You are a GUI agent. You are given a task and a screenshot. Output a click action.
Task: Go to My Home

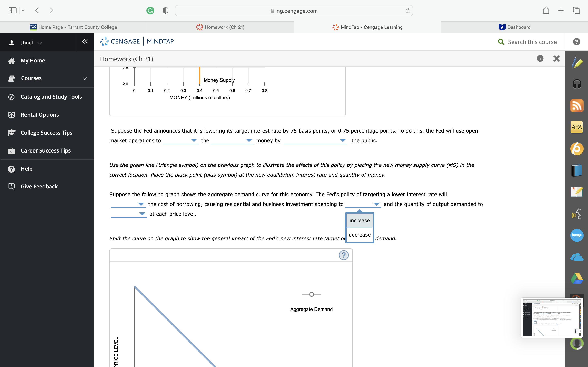click(33, 60)
